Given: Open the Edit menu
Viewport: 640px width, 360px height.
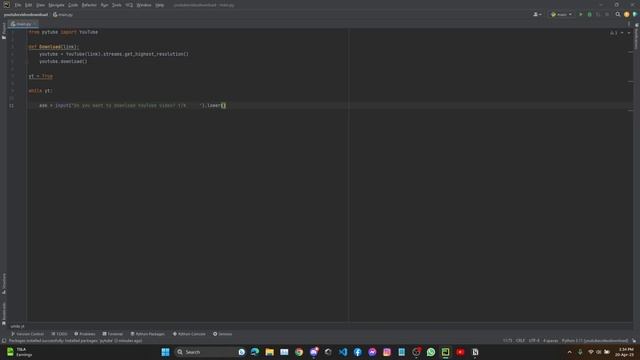Looking at the screenshot, I should tap(28, 5).
